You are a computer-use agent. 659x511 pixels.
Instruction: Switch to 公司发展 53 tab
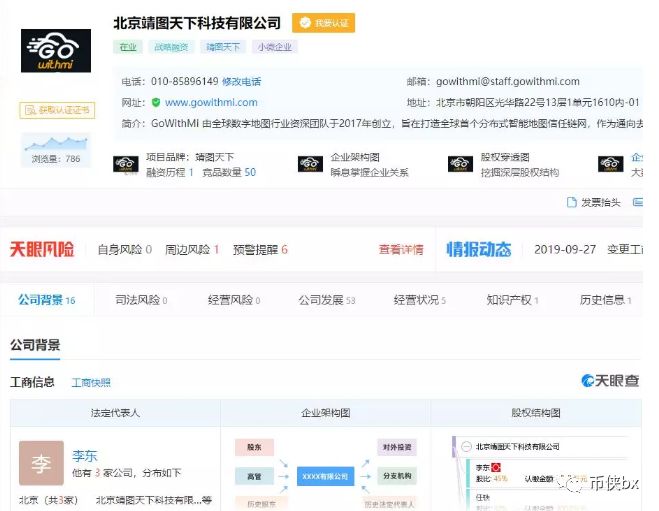[327, 300]
